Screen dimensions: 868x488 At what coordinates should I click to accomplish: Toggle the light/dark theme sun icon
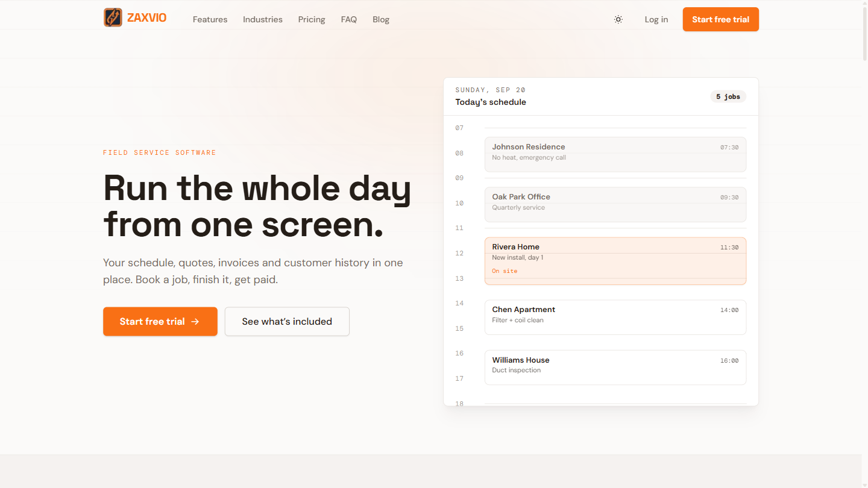pos(618,19)
